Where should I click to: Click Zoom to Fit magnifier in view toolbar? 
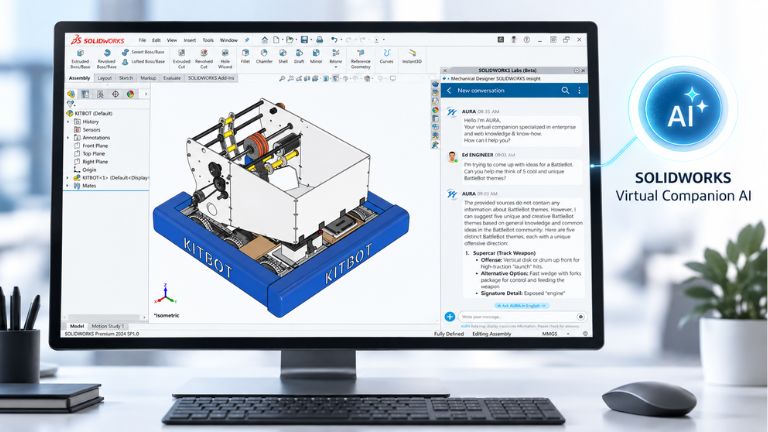pyautogui.click(x=282, y=78)
